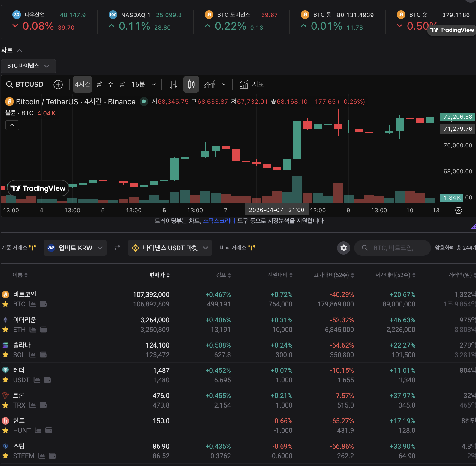Viewport: 476px width, 466px height.
Task: Click the TradingView logo on the chart
Action: pyautogui.click(x=38, y=188)
